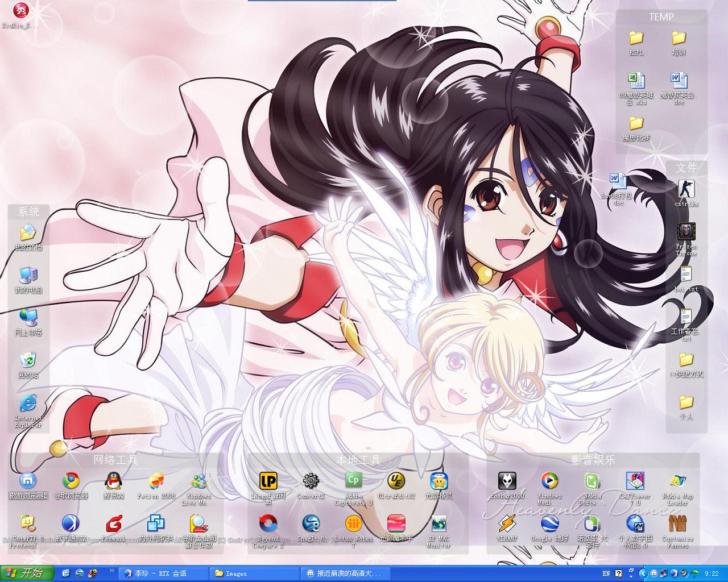Expand hidden system tray icons arrow
Viewport: 728px width, 582px height.
(x=643, y=573)
